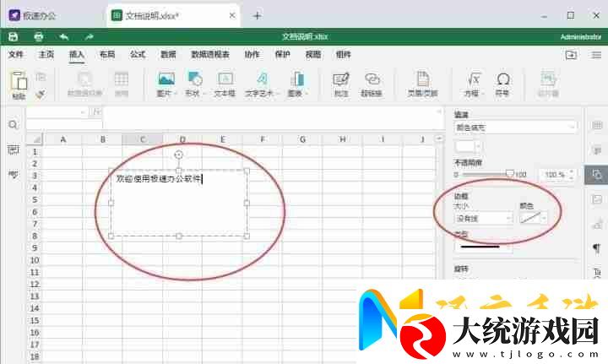This screenshot has height=364, width=608.
Task: Open the cell settings icon in right sidebar
Action: 597,125
